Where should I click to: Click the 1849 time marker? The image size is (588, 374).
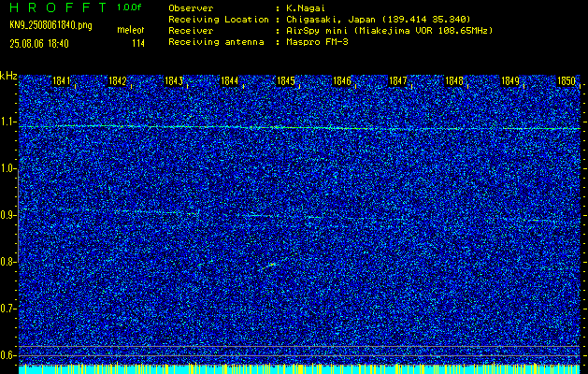(510, 81)
